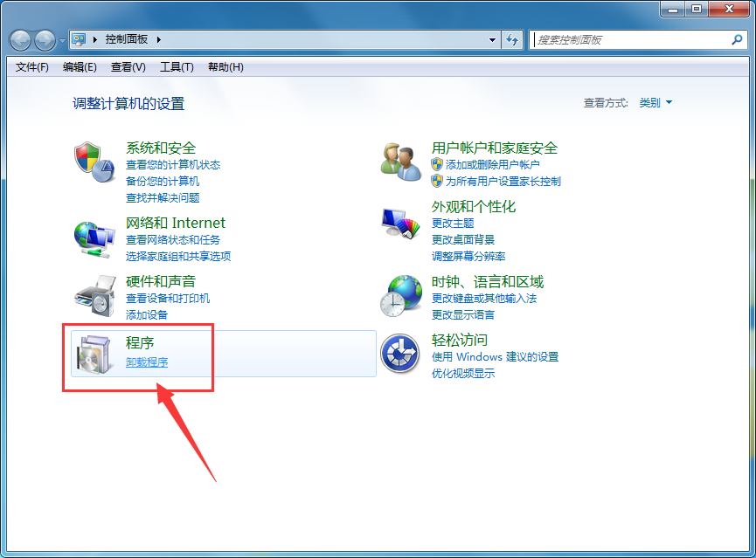Click the refresh button beside address bar
This screenshot has height=558, width=756.
click(x=513, y=40)
